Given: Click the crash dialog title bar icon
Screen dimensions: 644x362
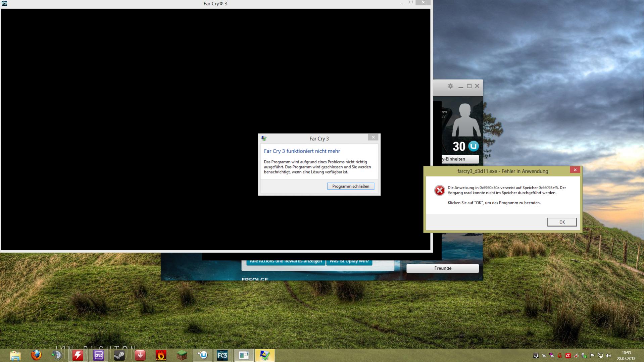Looking at the screenshot, I should (x=264, y=138).
